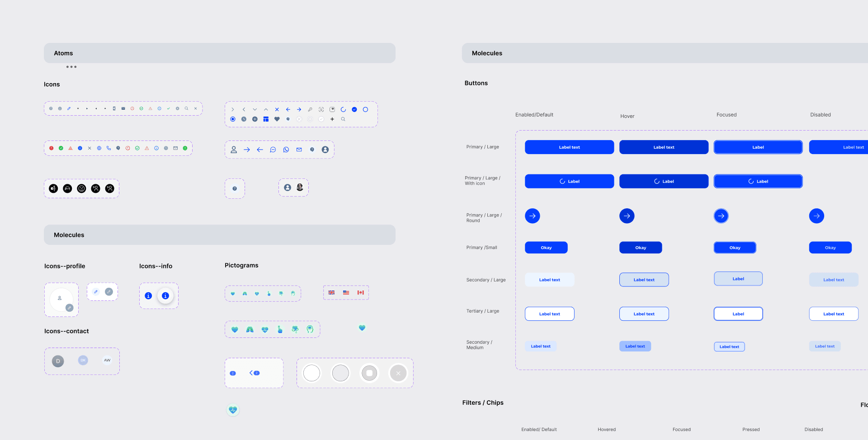Click the black circle smiley face icon
This screenshot has height=440, width=868.
point(81,188)
